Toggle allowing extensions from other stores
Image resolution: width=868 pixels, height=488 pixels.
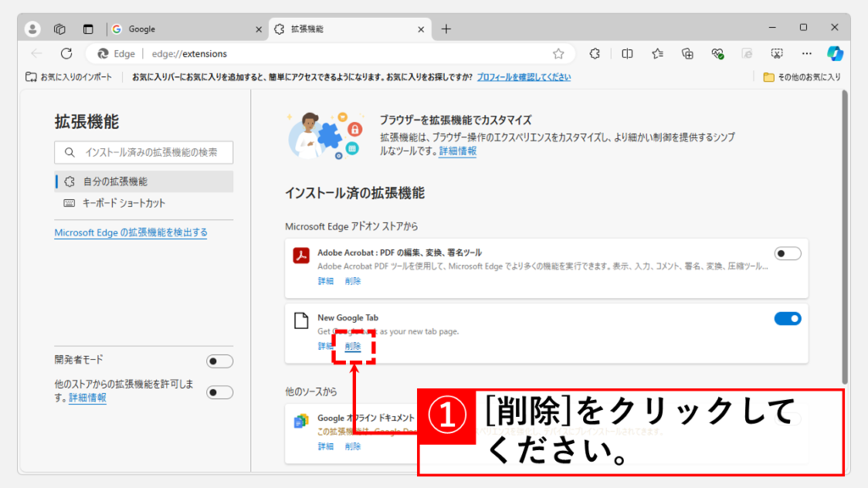click(220, 391)
